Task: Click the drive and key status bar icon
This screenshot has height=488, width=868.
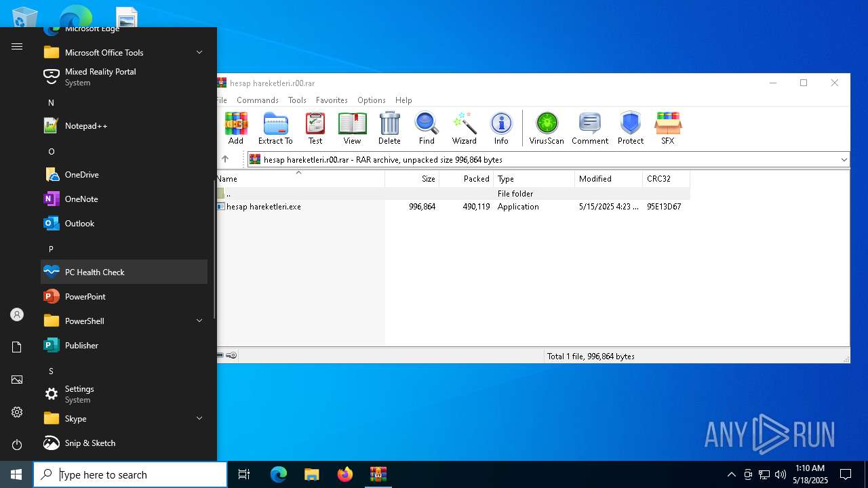Action: click(x=227, y=356)
